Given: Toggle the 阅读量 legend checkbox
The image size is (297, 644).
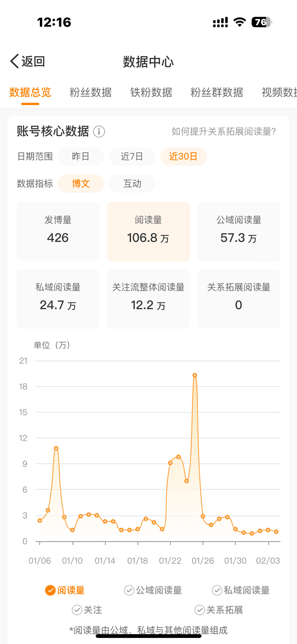Looking at the screenshot, I should coord(50,590).
